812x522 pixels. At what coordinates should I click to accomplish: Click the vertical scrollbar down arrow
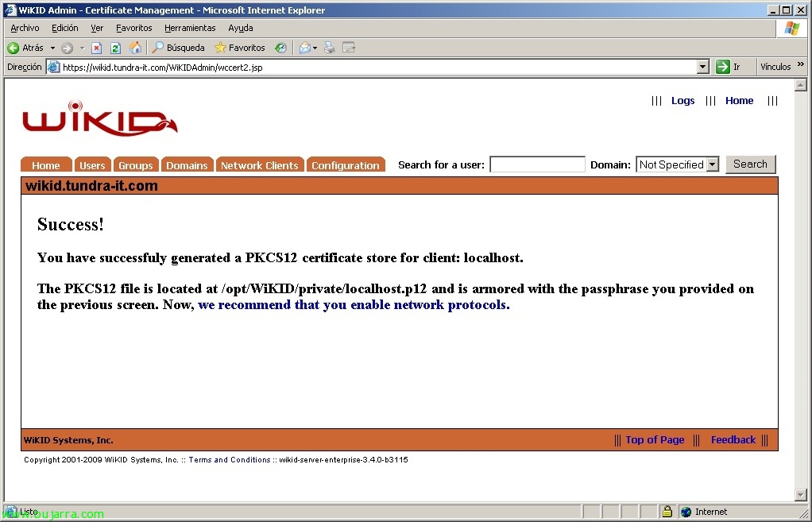click(801, 495)
